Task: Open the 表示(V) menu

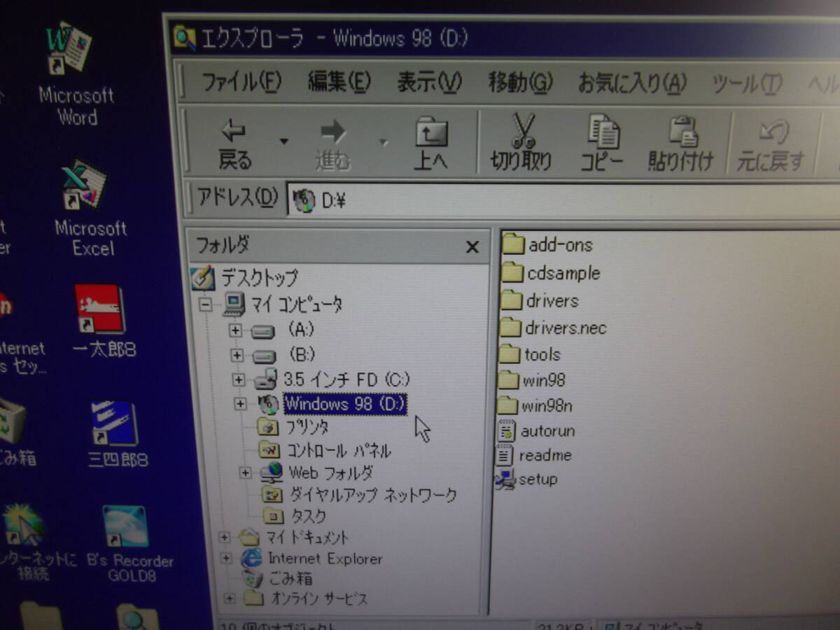Action: [429, 83]
